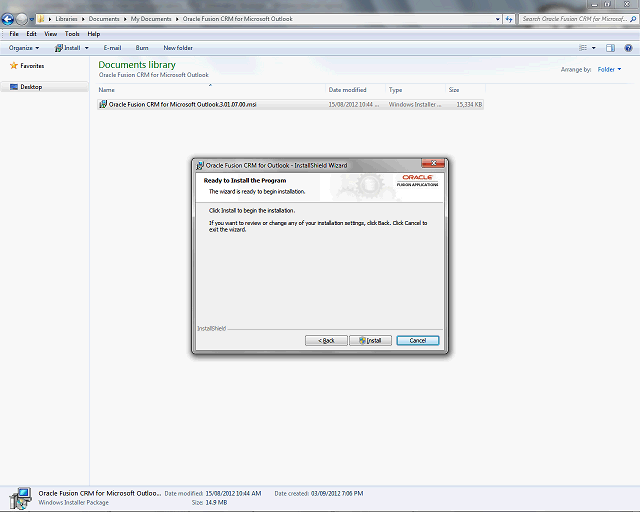Open recent locations dropdown arrow
This screenshot has width=640, height=512.
click(31, 19)
